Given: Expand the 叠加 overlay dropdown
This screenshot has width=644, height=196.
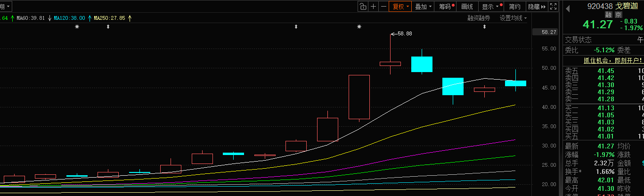Looking at the screenshot, I should tap(423, 7).
